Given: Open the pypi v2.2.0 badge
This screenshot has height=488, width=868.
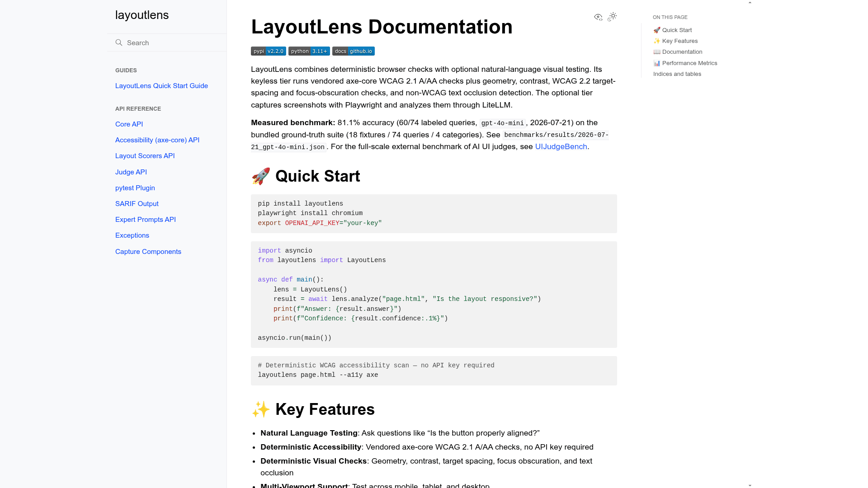Looking at the screenshot, I should (x=269, y=51).
